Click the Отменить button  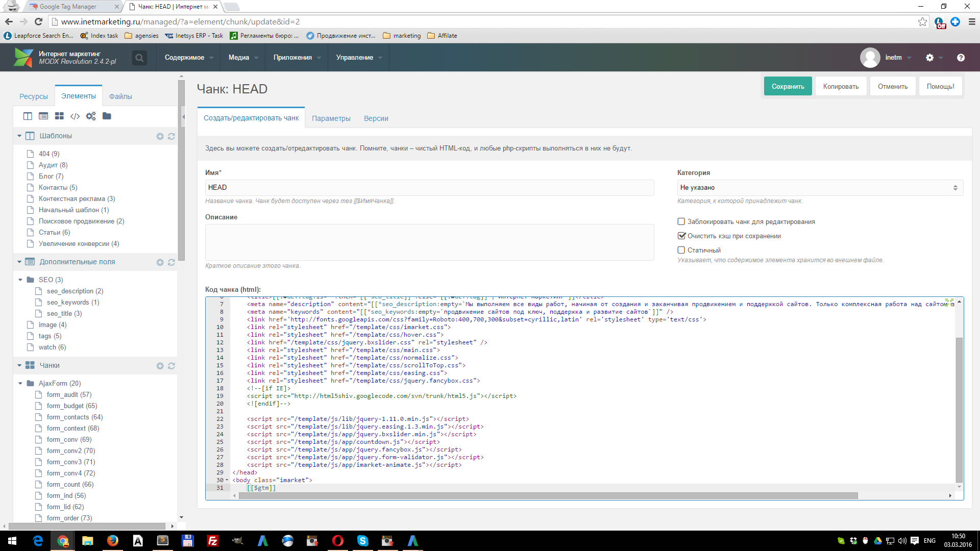click(x=893, y=86)
